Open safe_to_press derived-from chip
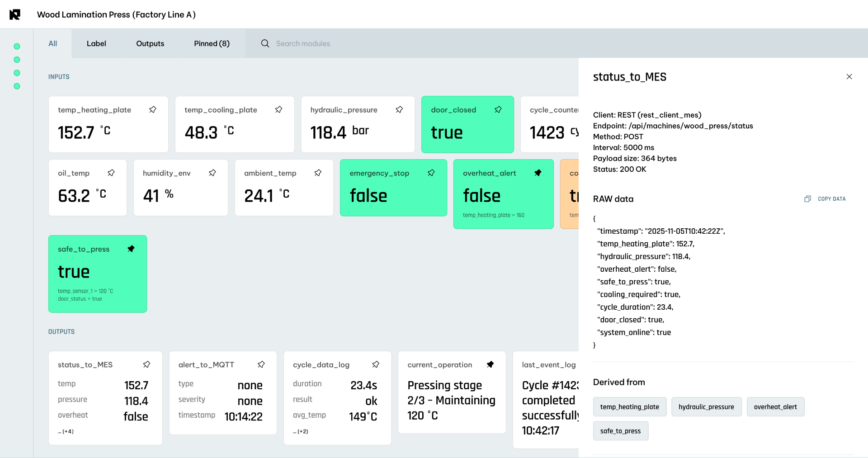This screenshot has height=458, width=868. coord(621,431)
